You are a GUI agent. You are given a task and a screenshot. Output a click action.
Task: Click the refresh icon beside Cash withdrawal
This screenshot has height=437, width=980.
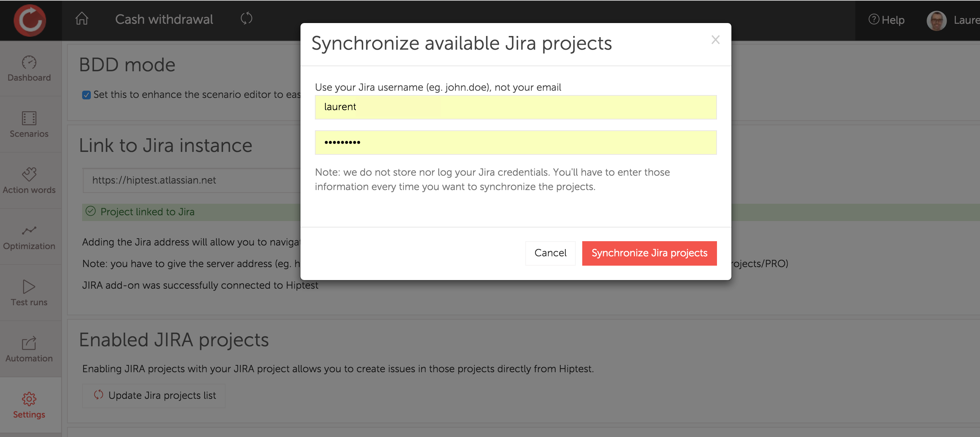(246, 18)
